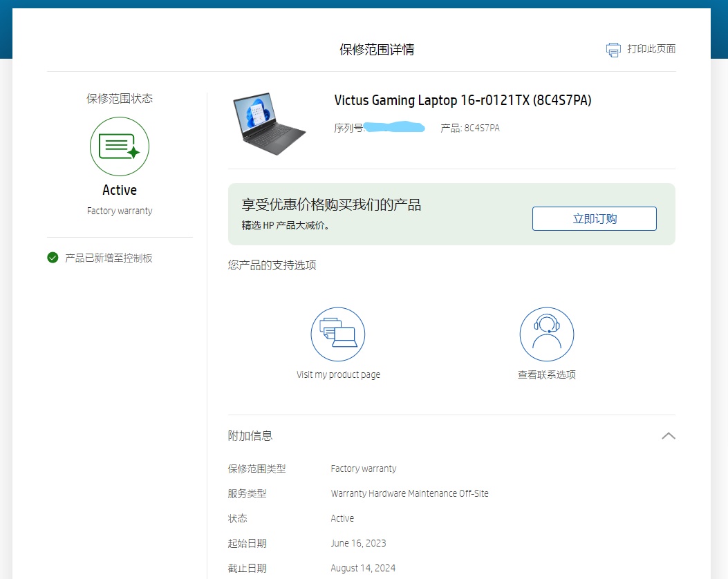Screen dimensions: 728x579
Task: Click the 序列号 serial number label
Action: (349, 128)
